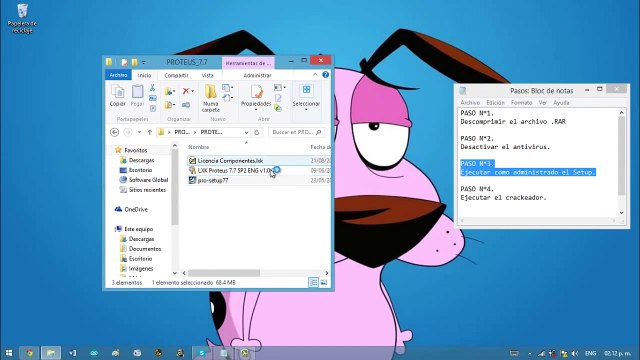Image resolution: width=640 pixels, height=360 pixels.
Task: Select Favoritos in the navigation pane
Action: [x=136, y=150]
